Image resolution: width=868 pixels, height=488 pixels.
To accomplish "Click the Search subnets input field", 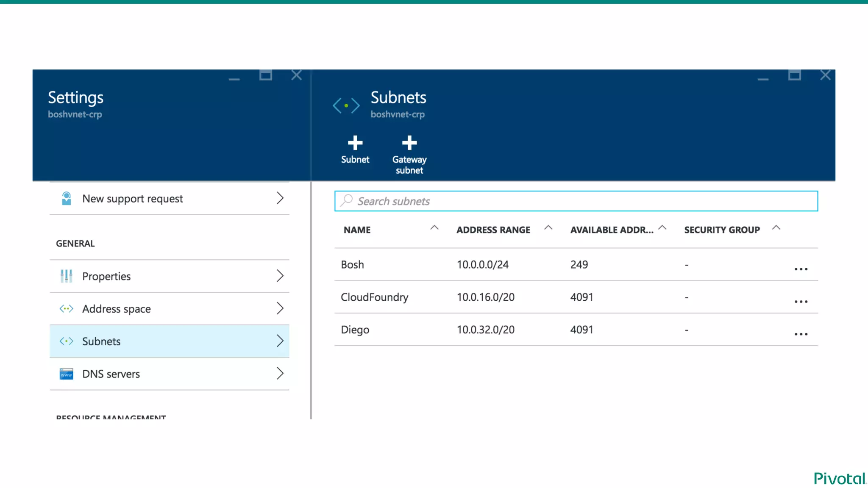I will point(576,201).
